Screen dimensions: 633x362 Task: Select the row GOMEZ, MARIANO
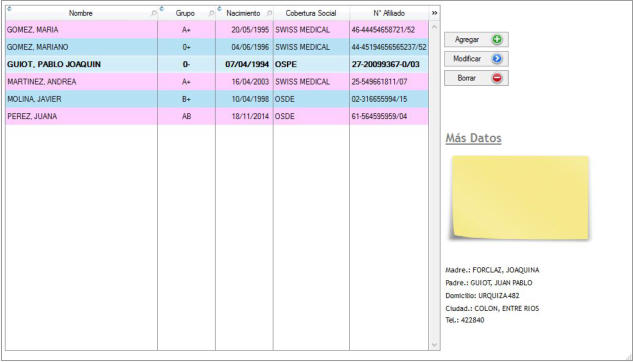[217, 47]
